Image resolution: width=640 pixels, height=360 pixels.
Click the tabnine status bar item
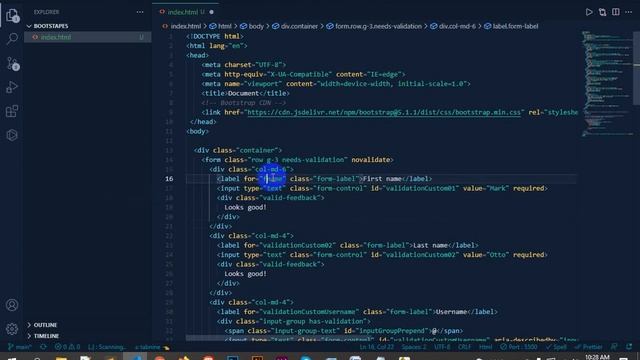point(152,347)
